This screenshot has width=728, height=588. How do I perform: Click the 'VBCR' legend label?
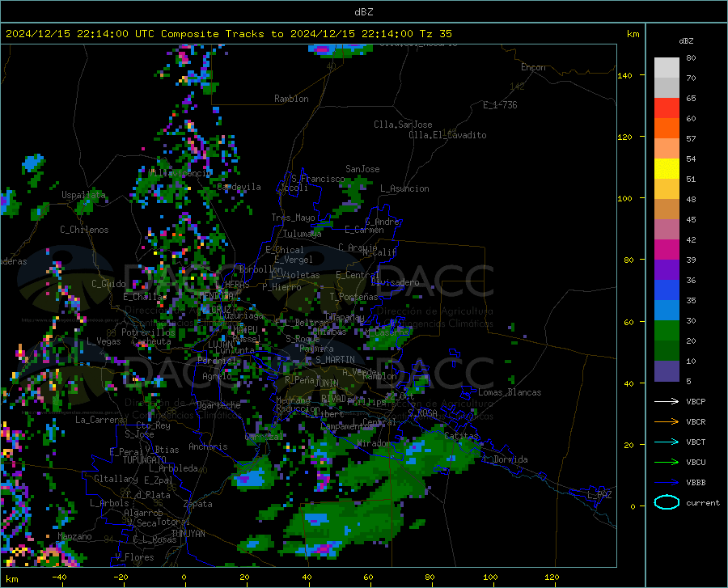point(696,422)
